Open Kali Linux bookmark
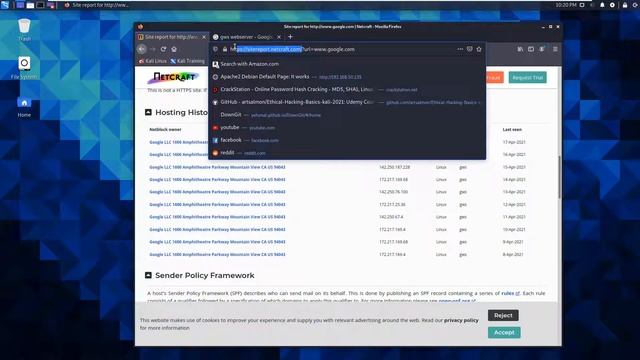The width and height of the screenshot is (640, 360). 153,61
